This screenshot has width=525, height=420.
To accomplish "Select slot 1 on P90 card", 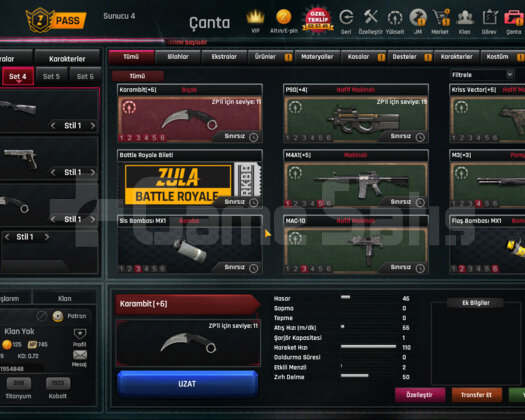I will tap(288, 138).
